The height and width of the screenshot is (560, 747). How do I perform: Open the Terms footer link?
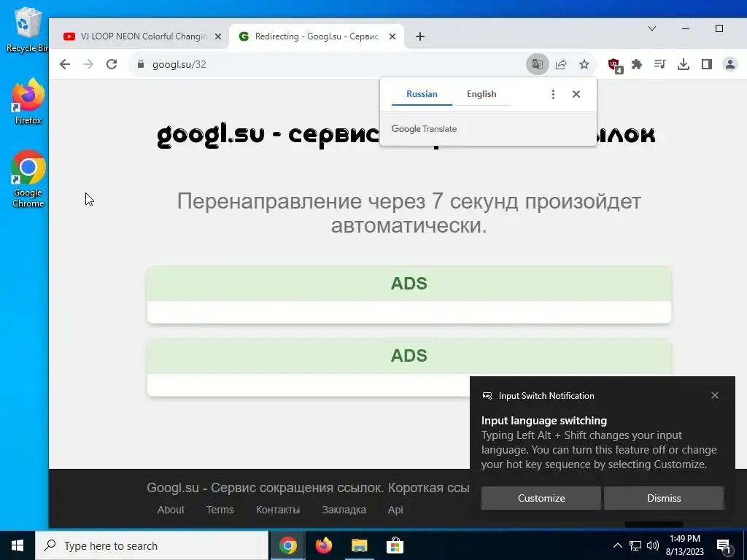(220, 510)
